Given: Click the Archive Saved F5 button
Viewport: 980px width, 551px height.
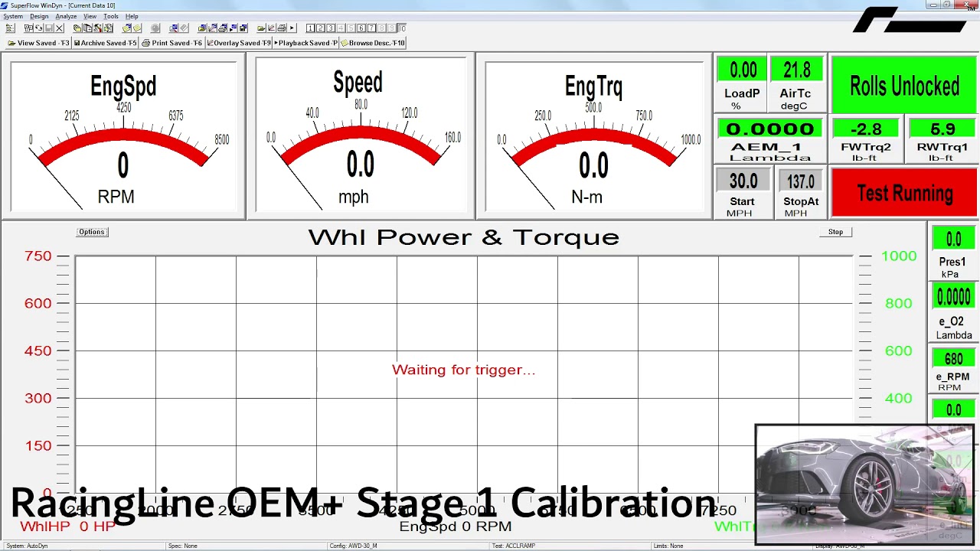Looking at the screenshot, I should tap(105, 43).
